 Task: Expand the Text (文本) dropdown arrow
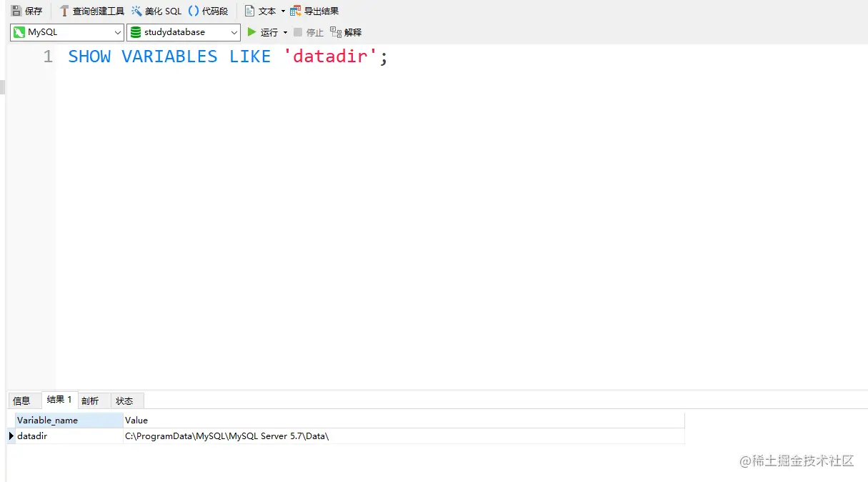(283, 11)
